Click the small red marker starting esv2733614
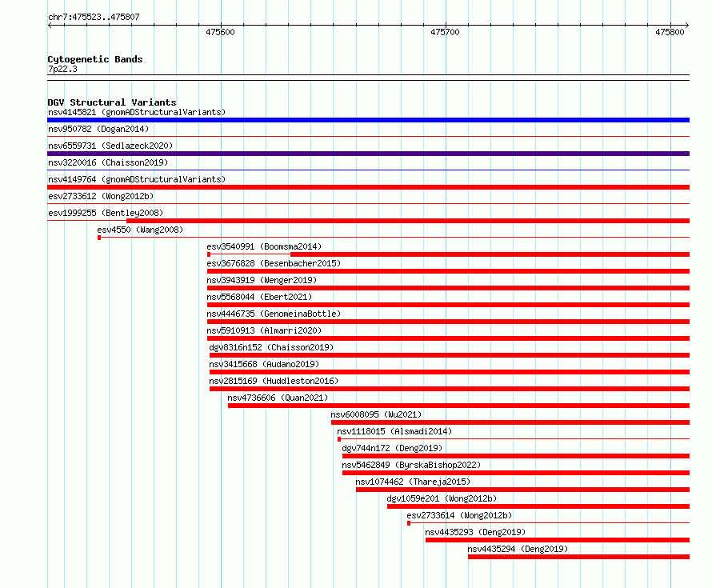 [409, 523]
